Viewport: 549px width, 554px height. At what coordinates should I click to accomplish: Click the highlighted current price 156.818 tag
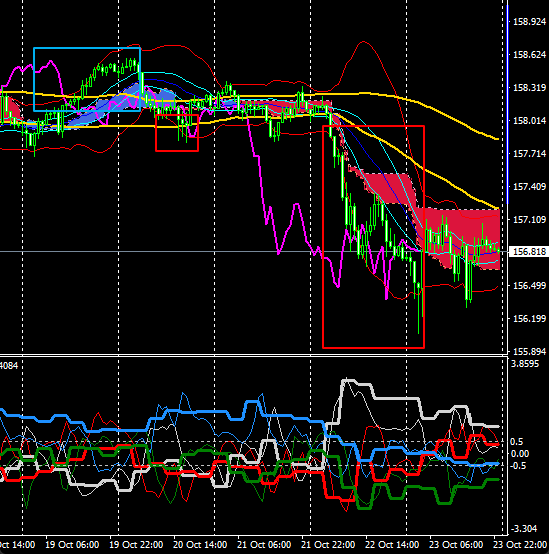[529, 252]
